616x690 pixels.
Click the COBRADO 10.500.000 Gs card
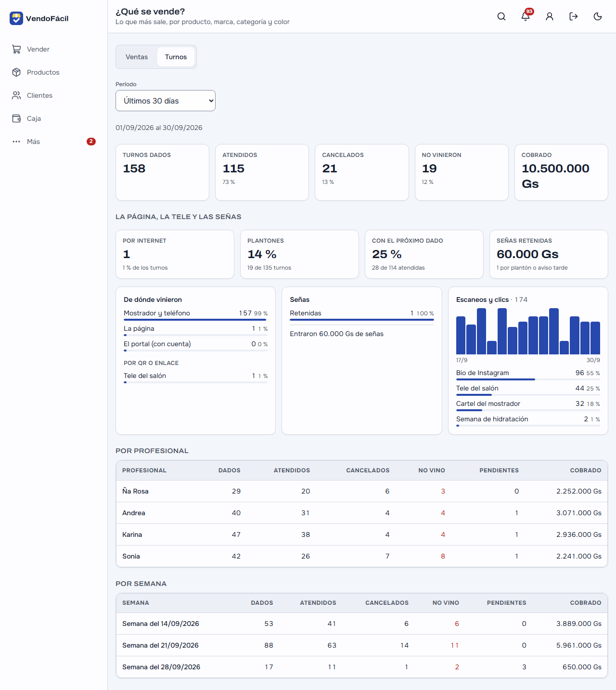pos(561,172)
